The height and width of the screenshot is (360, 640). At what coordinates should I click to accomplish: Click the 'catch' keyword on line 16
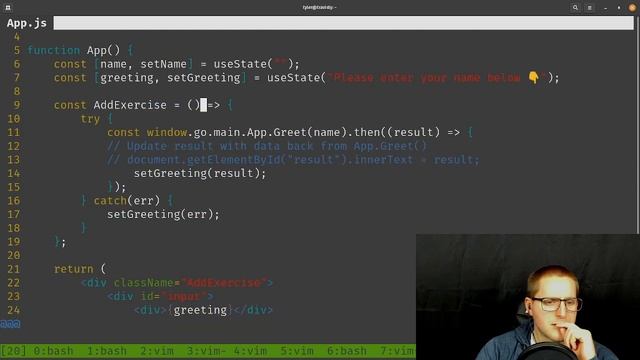point(110,201)
